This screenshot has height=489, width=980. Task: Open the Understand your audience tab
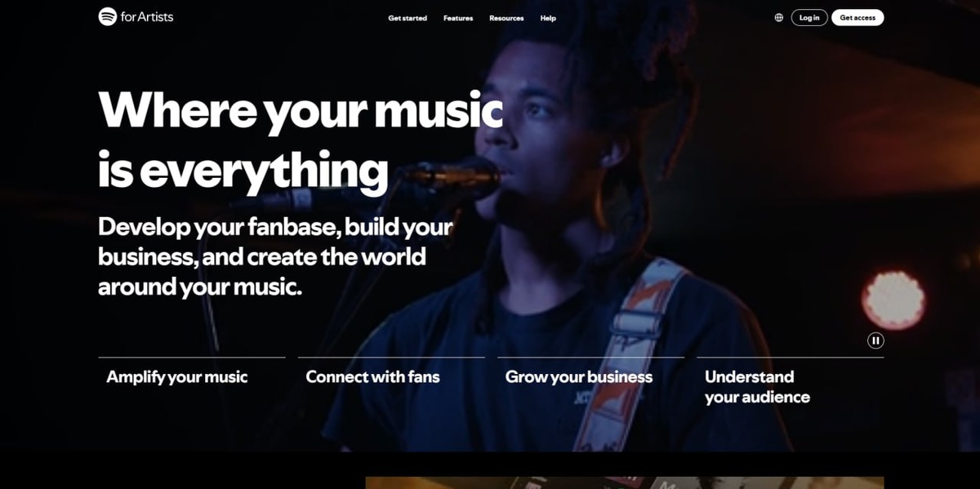tap(757, 387)
